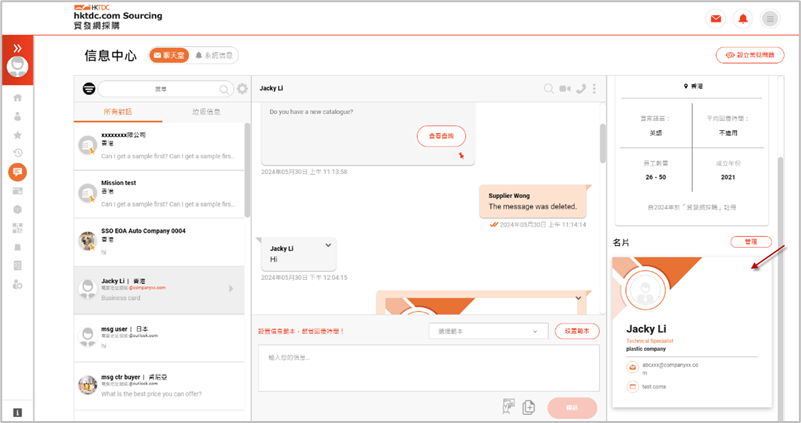Select the 所有對話 all conversations tab

(x=118, y=111)
